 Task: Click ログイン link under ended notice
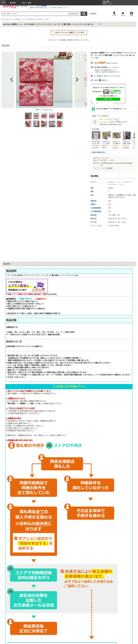[77, 40]
